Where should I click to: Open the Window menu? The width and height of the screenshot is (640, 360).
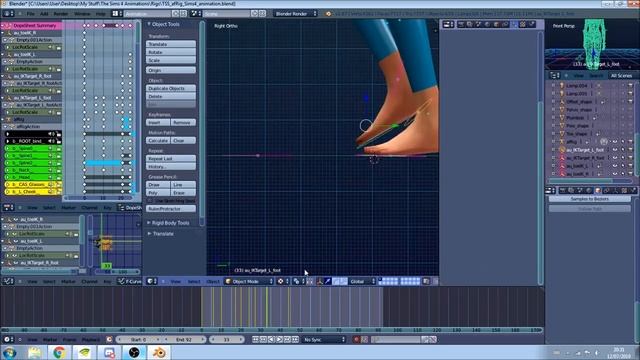(x=82, y=13)
